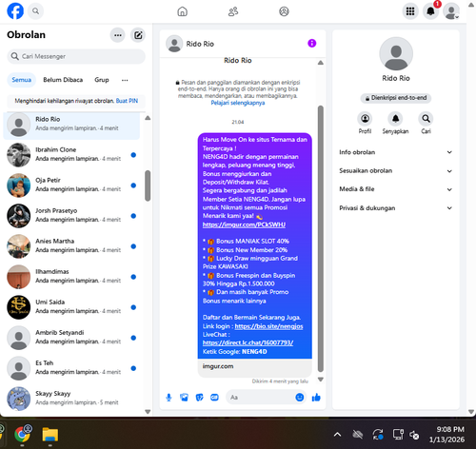Open the menu grid icon
The width and height of the screenshot is (476, 449).
pyautogui.click(x=410, y=11)
